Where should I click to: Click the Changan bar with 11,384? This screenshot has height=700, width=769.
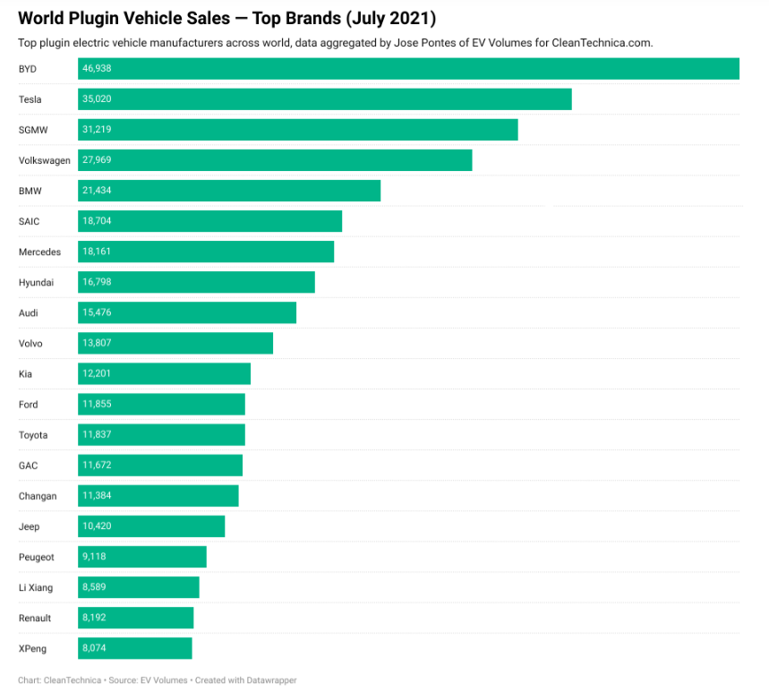(x=158, y=496)
